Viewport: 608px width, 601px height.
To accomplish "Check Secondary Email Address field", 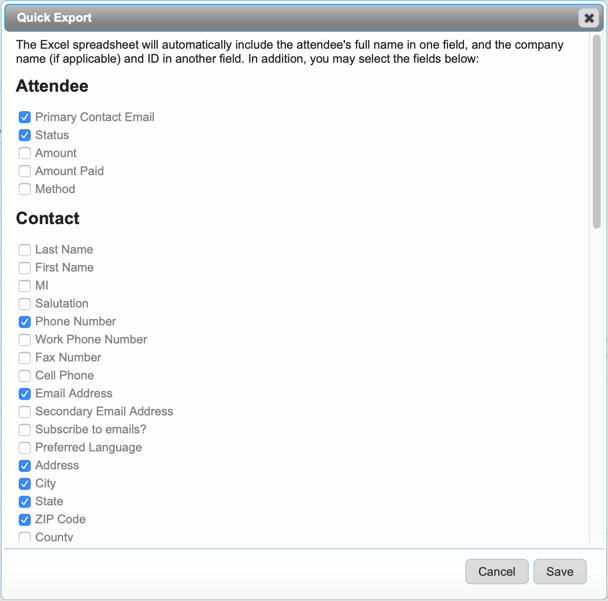I will point(25,412).
